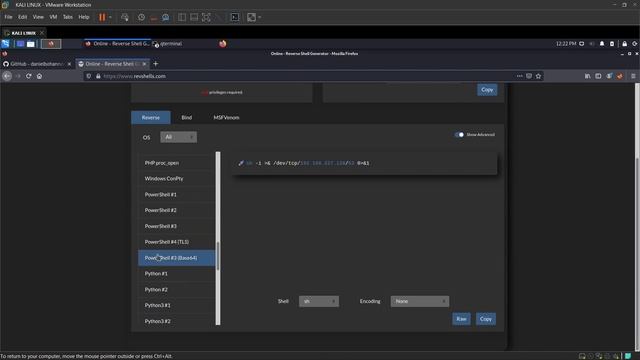Click the battery power icon in Kali panel

(612, 44)
